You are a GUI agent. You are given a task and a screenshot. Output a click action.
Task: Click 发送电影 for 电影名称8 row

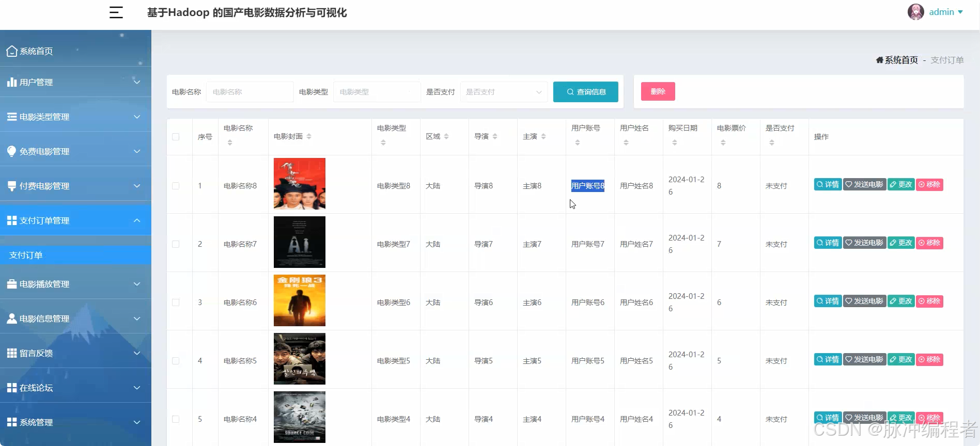click(x=864, y=184)
